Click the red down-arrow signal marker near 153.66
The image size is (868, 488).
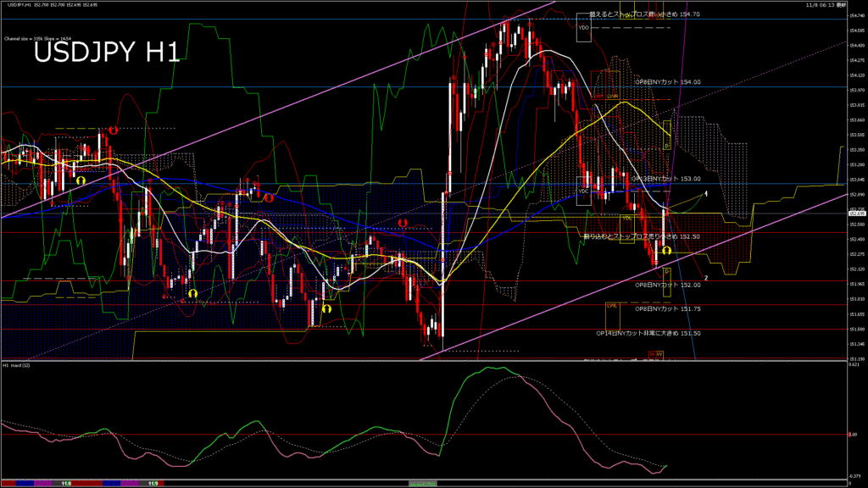pos(114,130)
